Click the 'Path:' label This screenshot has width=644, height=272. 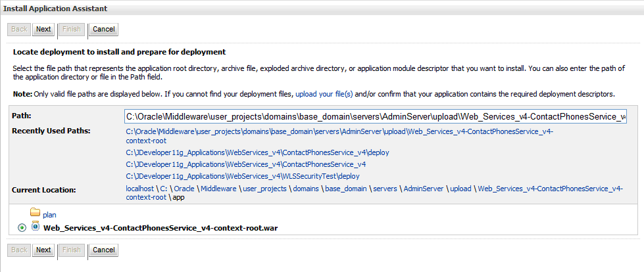tap(22, 115)
